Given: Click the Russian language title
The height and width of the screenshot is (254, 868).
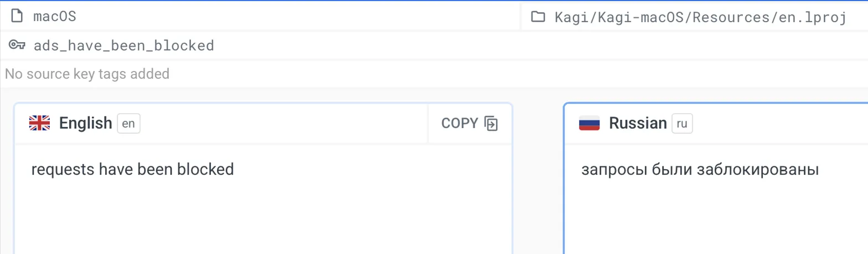Looking at the screenshot, I should pyautogui.click(x=638, y=123).
